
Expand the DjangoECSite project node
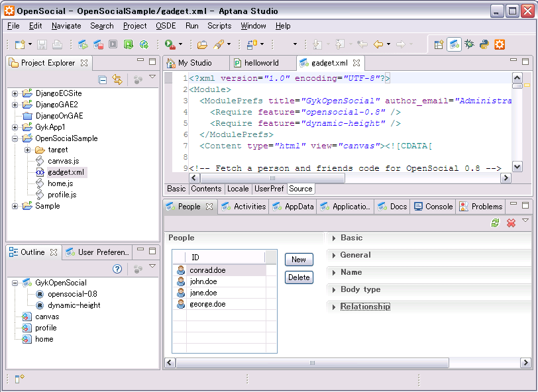coord(15,93)
